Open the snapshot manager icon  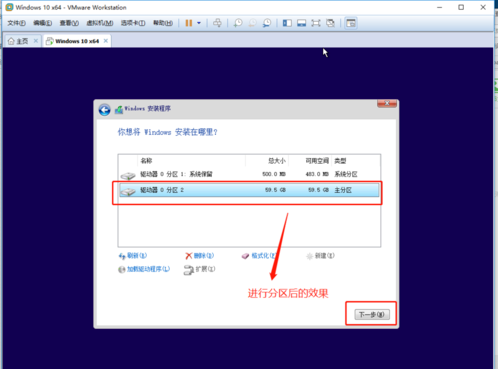pyautogui.click(x=267, y=23)
